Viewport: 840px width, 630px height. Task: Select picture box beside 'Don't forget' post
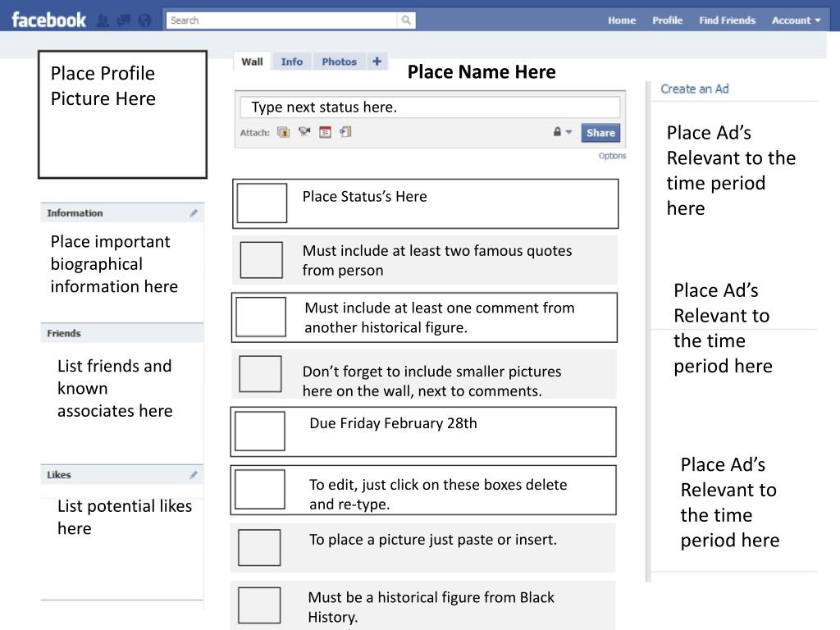tap(260, 374)
